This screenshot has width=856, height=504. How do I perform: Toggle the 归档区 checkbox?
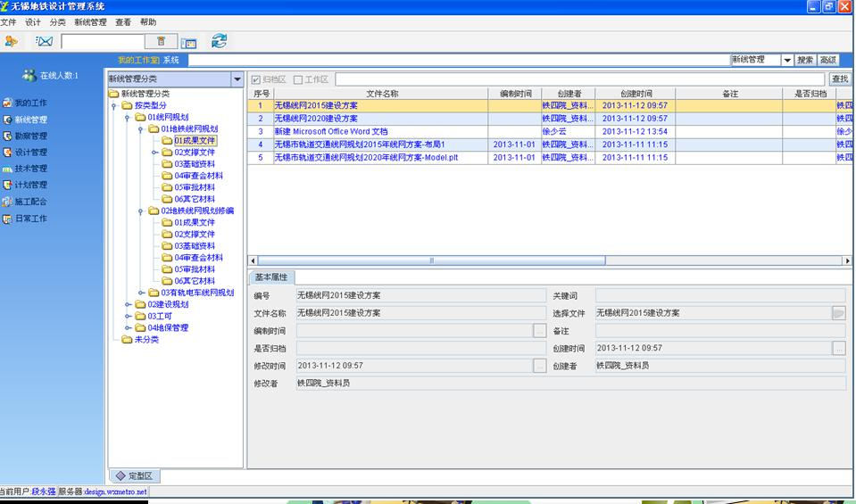[x=257, y=79]
